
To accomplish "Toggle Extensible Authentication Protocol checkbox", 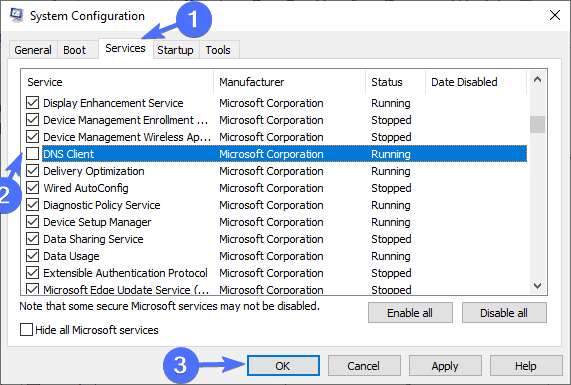I will [x=32, y=273].
